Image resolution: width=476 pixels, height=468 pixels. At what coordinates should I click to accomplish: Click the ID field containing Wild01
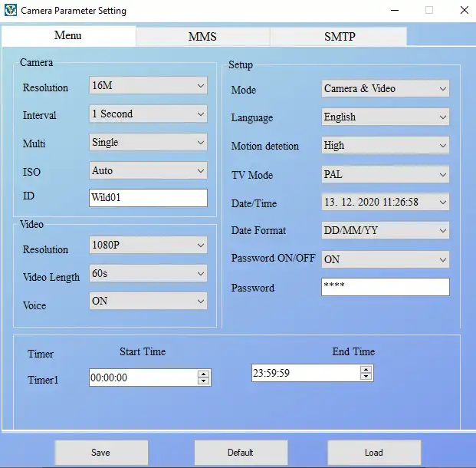point(148,198)
